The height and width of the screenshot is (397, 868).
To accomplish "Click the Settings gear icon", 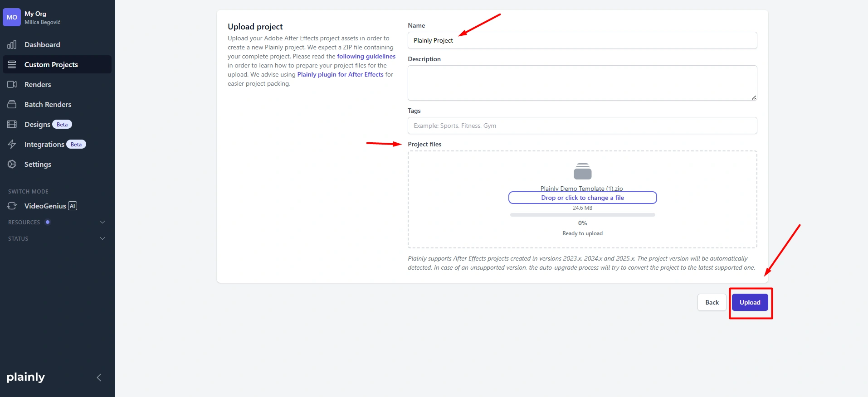I will [x=12, y=164].
